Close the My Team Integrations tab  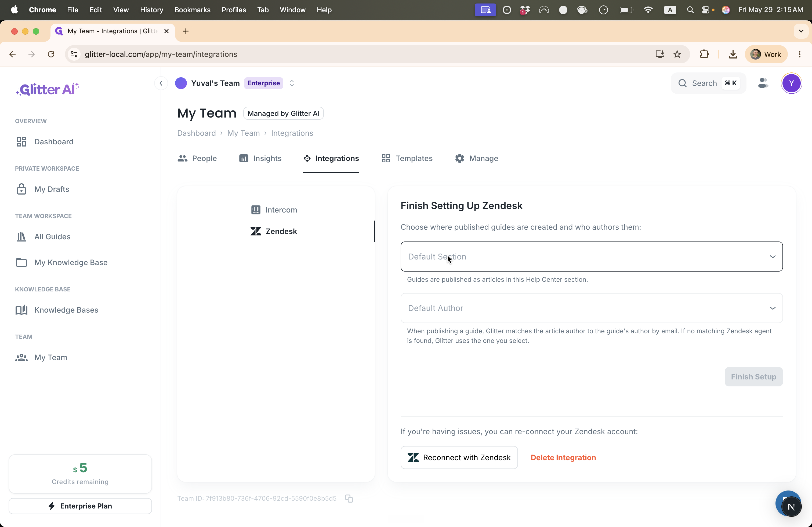click(166, 31)
